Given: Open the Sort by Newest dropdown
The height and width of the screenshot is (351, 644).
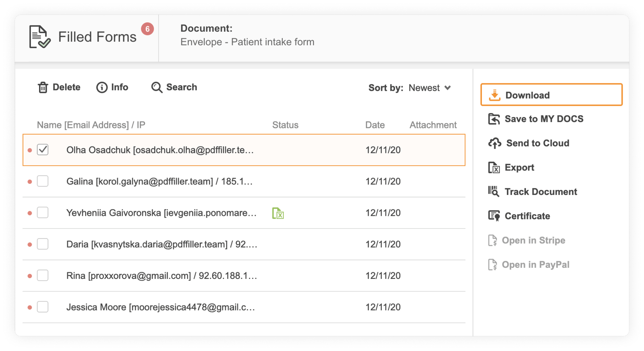Looking at the screenshot, I should (430, 88).
